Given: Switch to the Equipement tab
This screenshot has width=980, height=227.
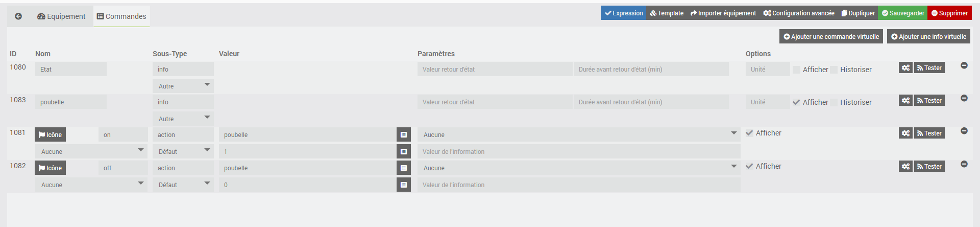Looking at the screenshot, I should point(61,16).
